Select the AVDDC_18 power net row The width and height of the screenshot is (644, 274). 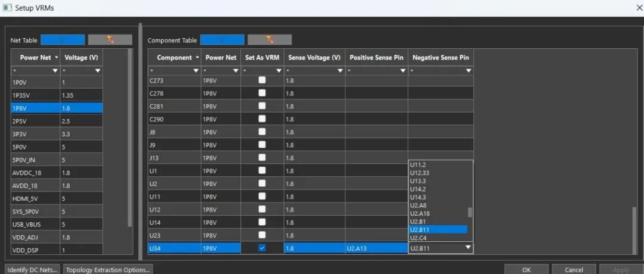tap(57, 173)
